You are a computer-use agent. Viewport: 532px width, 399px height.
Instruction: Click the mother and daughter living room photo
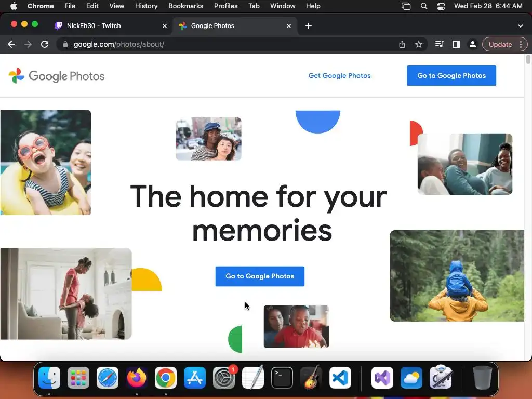point(66,294)
